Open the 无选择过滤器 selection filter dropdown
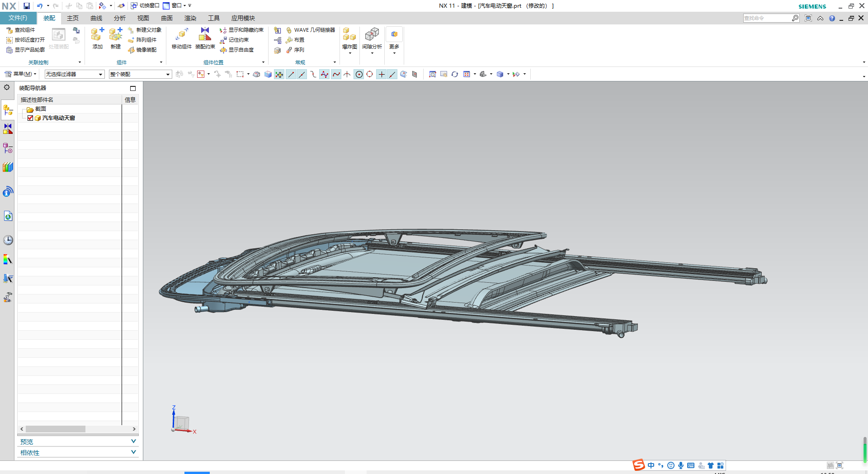The height and width of the screenshot is (474, 868). click(75, 74)
